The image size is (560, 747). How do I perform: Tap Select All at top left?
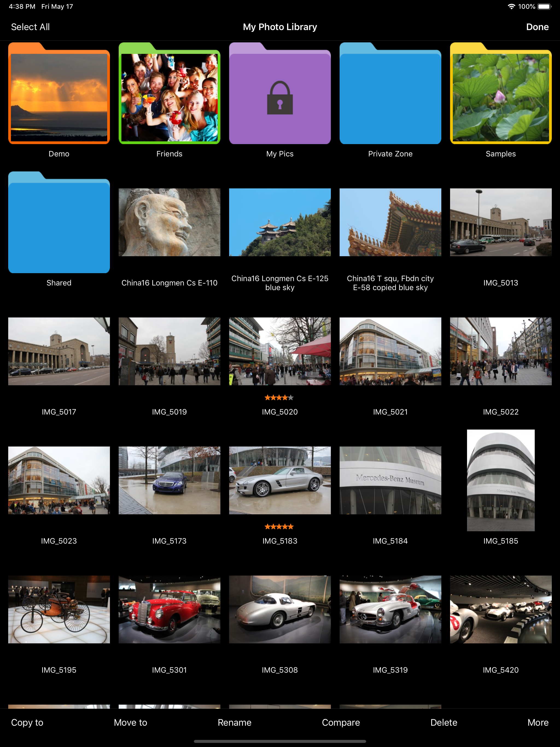pyautogui.click(x=30, y=27)
